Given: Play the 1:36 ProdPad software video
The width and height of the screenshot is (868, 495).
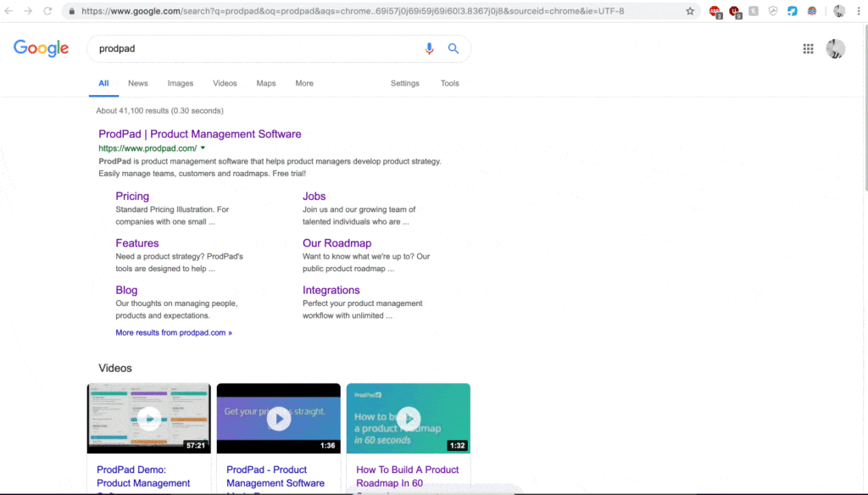Looking at the screenshot, I should (x=278, y=418).
